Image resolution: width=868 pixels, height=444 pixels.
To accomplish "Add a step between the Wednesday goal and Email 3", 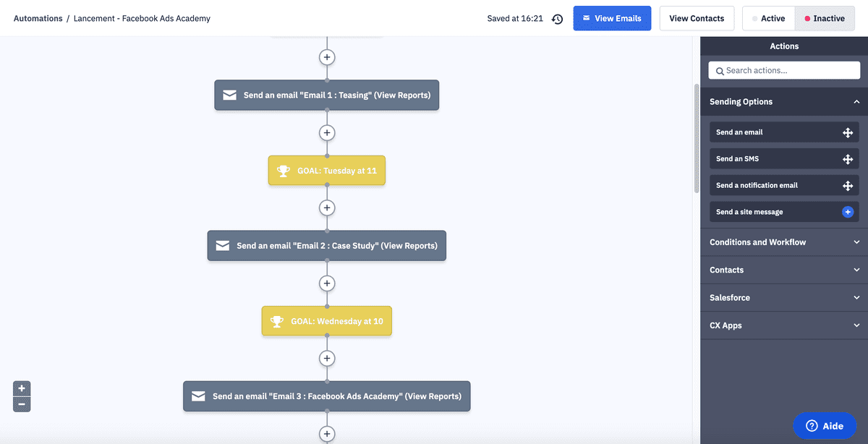I will [x=327, y=358].
